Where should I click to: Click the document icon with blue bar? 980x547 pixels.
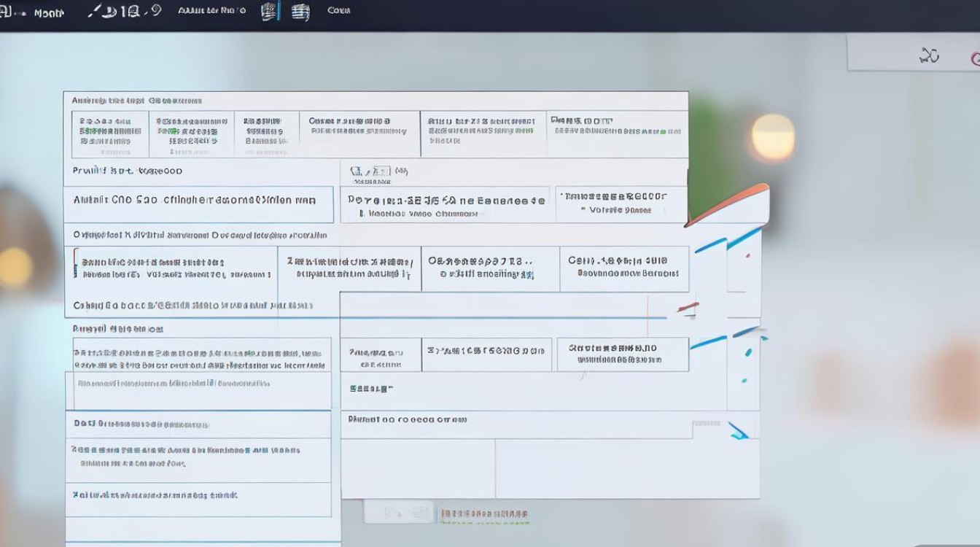[x=270, y=12]
